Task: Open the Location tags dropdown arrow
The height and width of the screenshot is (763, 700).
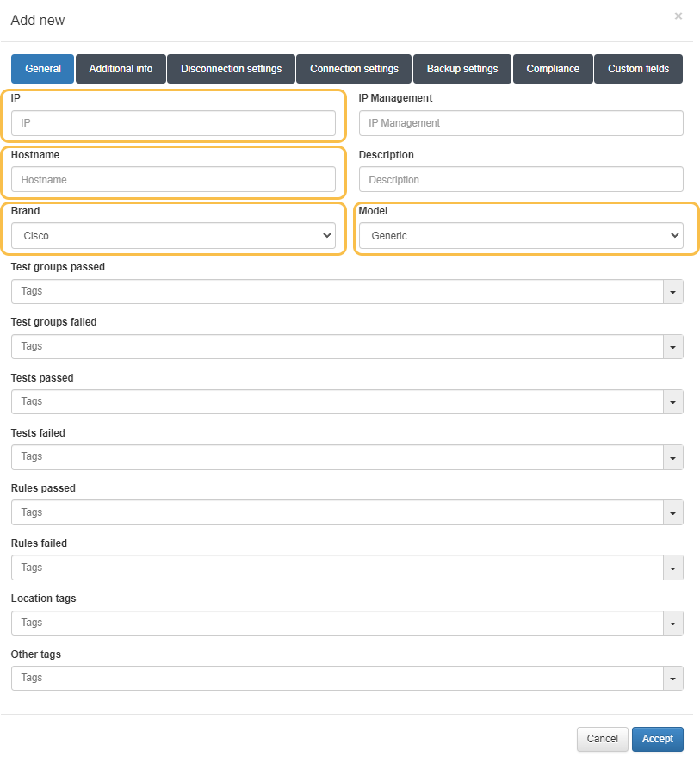Action: point(672,623)
